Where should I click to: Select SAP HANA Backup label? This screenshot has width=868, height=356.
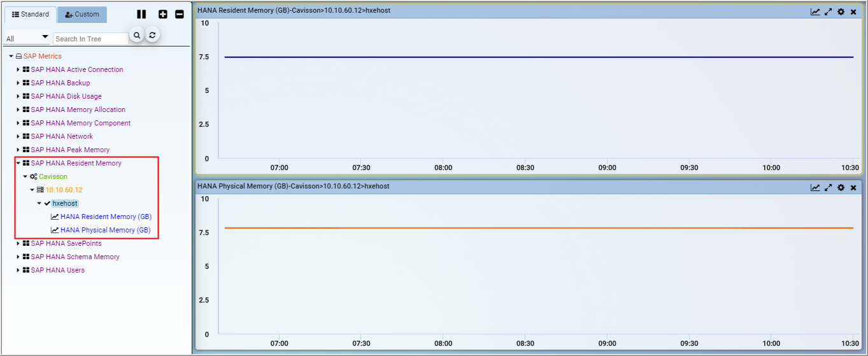click(x=60, y=83)
